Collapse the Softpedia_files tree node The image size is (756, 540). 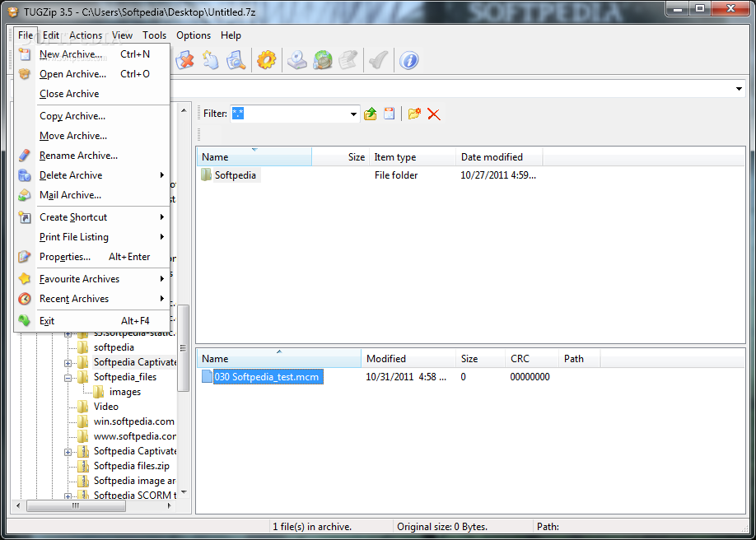click(68, 378)
